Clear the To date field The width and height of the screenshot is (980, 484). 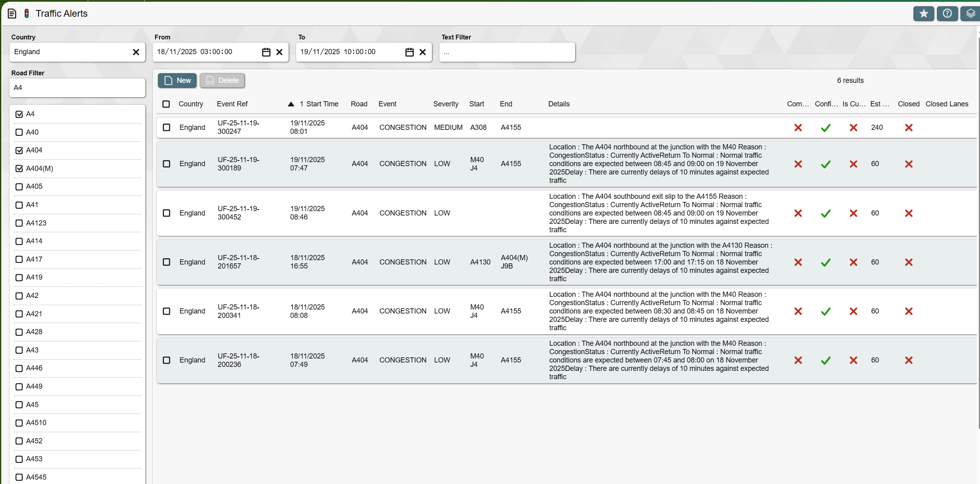(423, 52)
